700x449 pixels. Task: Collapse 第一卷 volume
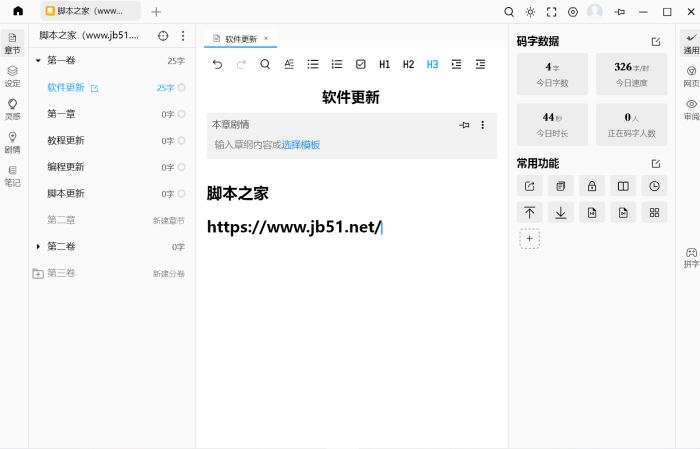(x=38, y=60)
